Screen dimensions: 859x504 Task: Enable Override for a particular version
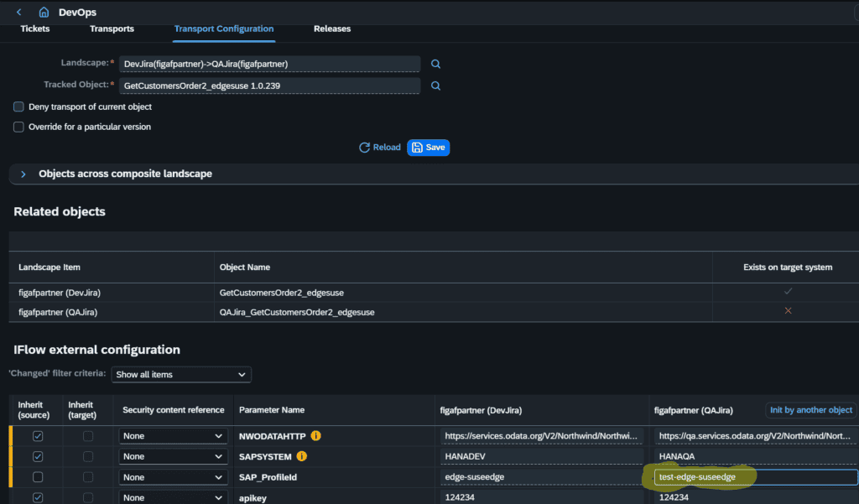(18, 127)
